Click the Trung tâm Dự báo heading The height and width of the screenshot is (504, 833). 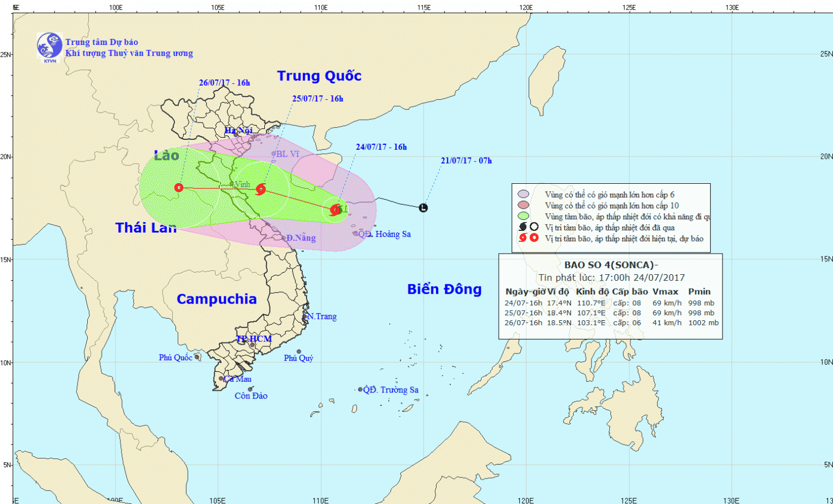102,42
